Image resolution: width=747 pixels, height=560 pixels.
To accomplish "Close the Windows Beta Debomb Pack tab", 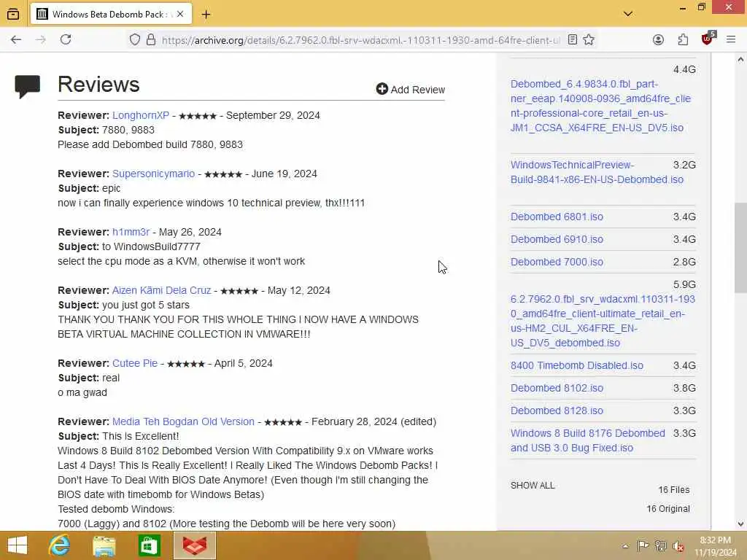I will pyautogui.click(x=180, y=15).
